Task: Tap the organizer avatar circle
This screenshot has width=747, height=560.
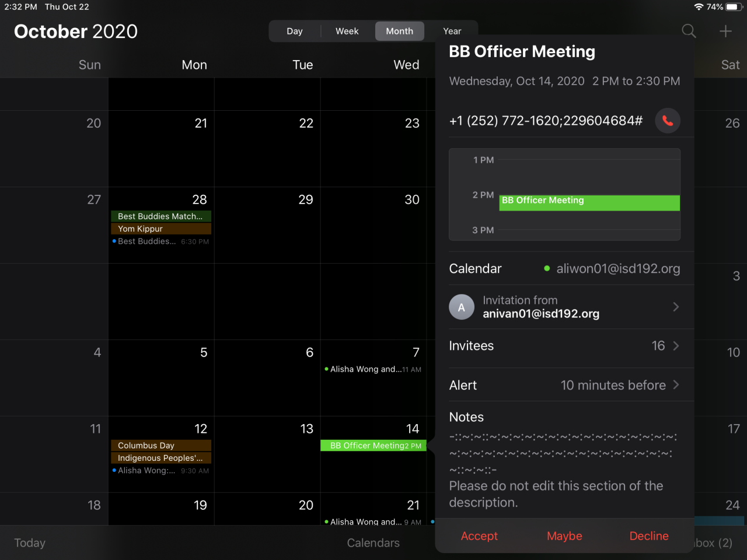Action: pyautogui.click(x=462, y=307)
